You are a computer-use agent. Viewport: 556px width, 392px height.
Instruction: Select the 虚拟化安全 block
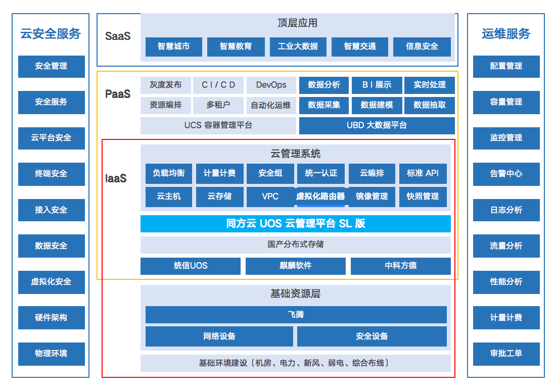[x=52, y=282]
